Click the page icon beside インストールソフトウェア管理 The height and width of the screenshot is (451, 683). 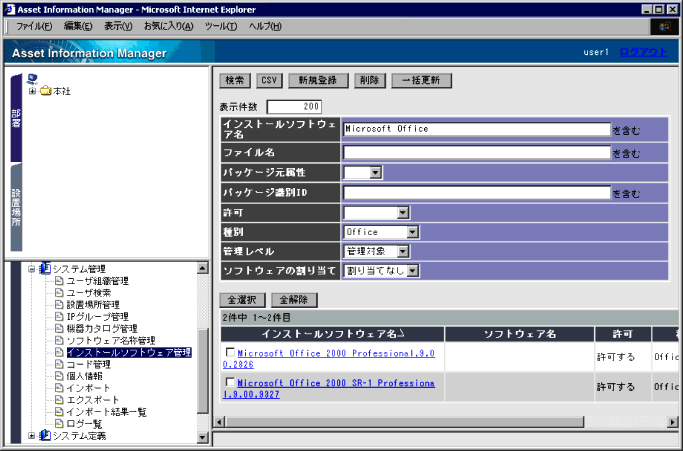click(59, 352)
